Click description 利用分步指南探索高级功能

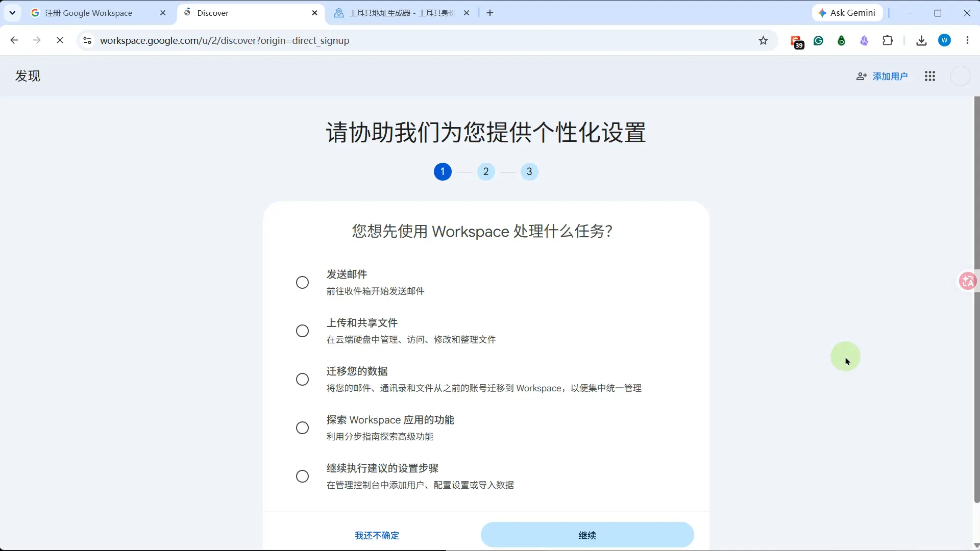(380, 437)
